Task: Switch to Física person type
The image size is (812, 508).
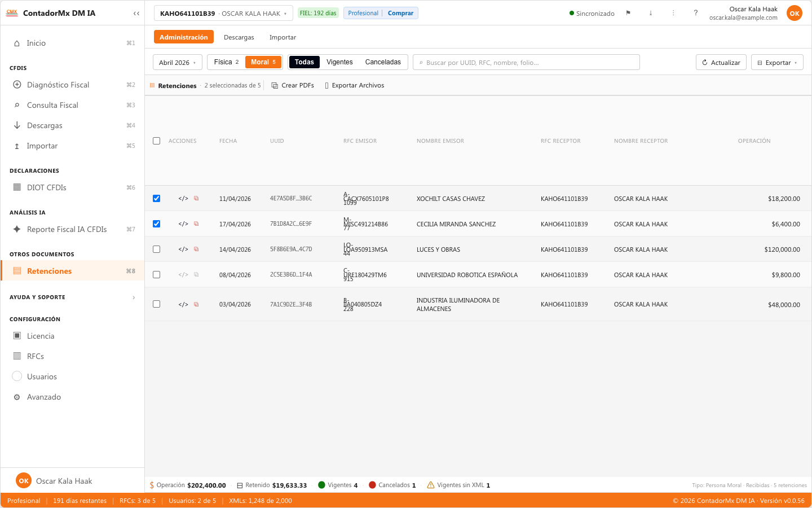Action: [x=226, y=62]
